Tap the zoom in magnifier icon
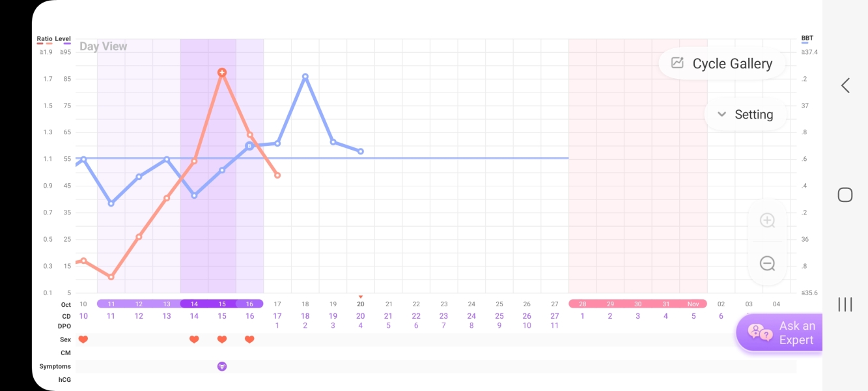This screenshot has width=868, height=391. (767, 220)
